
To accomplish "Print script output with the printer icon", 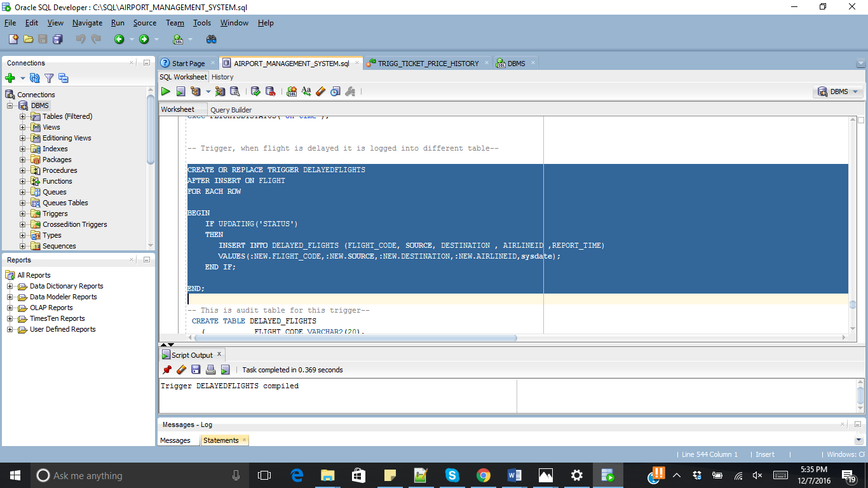I will point(210,369).
